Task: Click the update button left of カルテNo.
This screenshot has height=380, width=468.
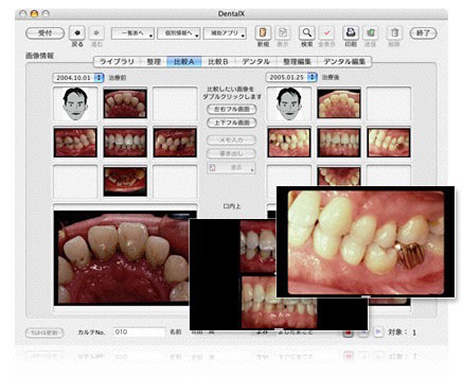Action: coord(45,333)
